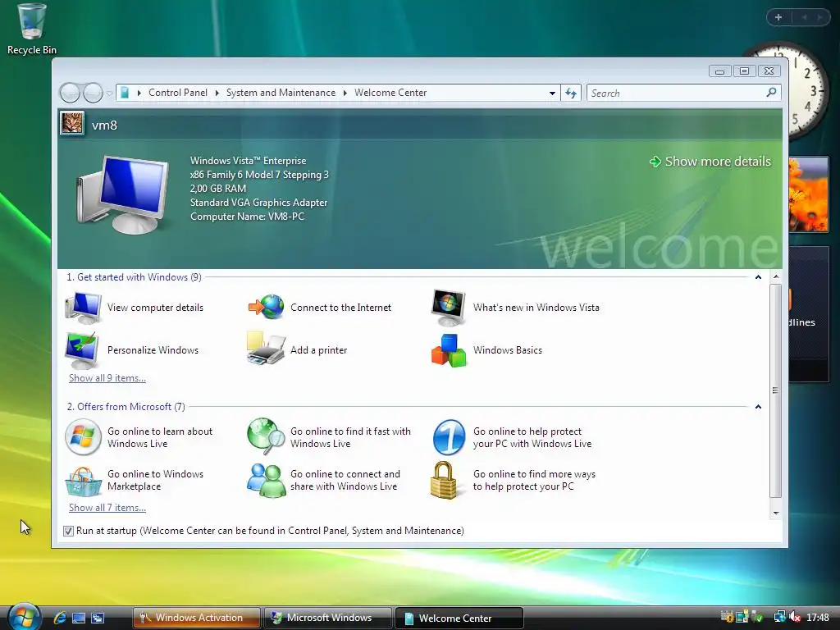This screenshot has width=840, height=630.
Task: Expand the arrow after Control Panel breadcrumb
Action: click(x=217, y=93)
